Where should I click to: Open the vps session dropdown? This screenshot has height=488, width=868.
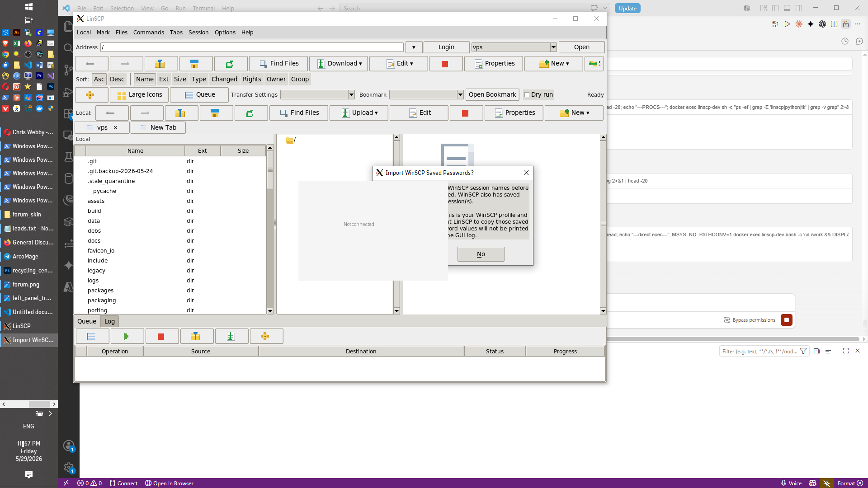click(553, 47)
